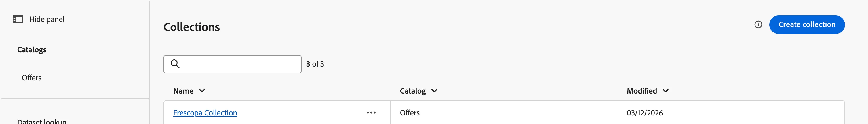Click the magnifying glass search icon
Image resolution: width=868 pixels, height=124 pixels.
[x=175, y=64]
